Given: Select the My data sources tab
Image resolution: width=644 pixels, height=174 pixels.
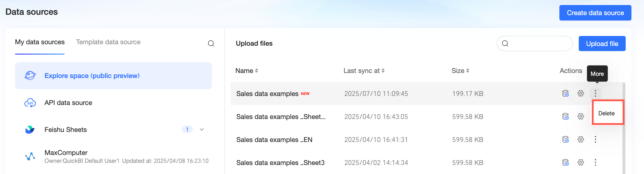Looking at the screenshot, I should pos(40,42).
